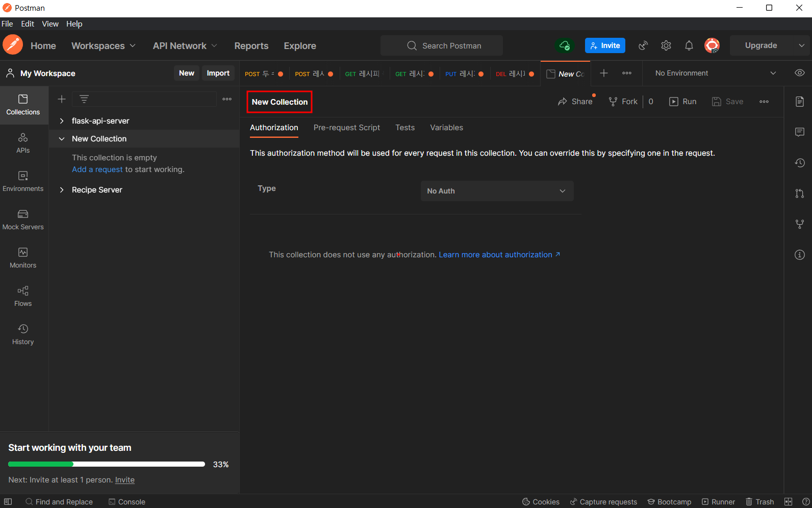Open the settings gear icon
The width and height of the screenshot is (812, 508).
(666, 45)
